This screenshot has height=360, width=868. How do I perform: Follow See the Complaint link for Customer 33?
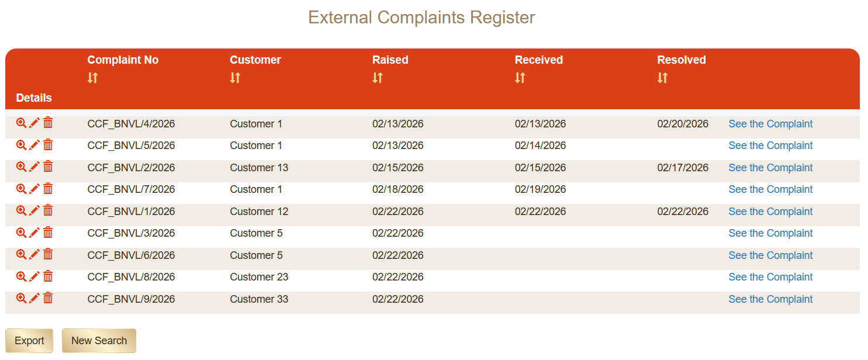click(x=770, y=299)
